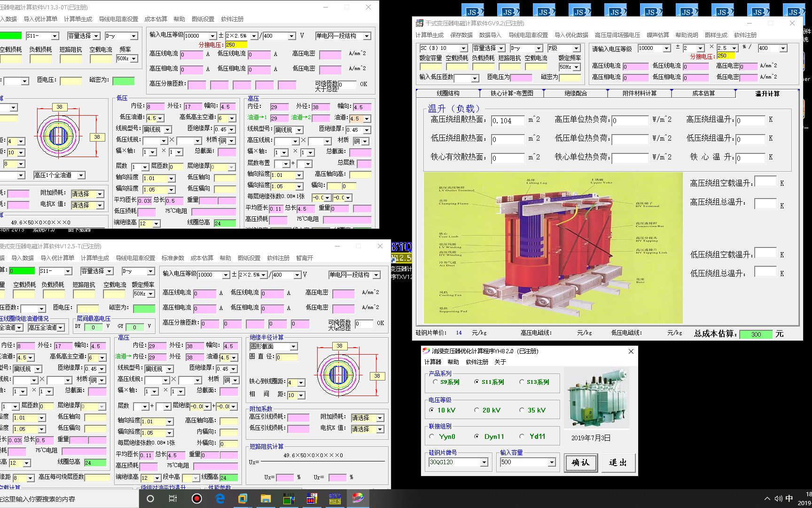Click the date text 2019年7月3日

pos(591,438)
